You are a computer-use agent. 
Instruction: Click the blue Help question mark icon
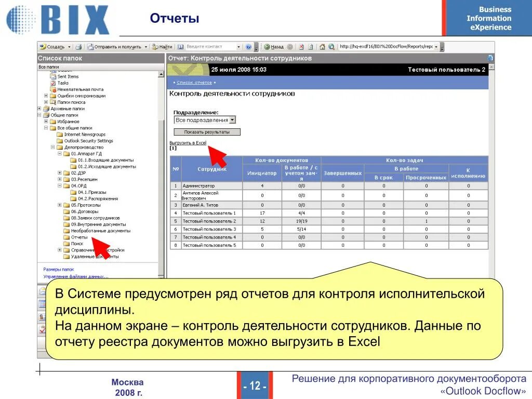[249, 47]
